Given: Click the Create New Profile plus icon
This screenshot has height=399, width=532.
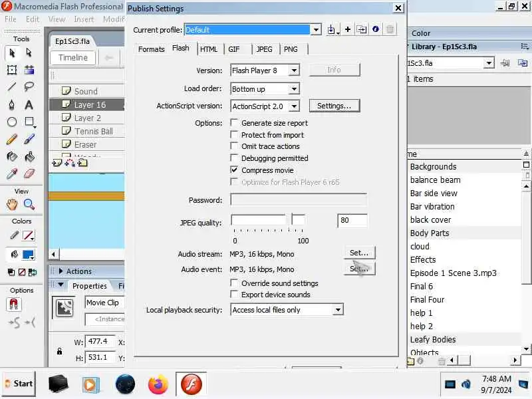Looking at the screenshot, I should point(348,29).
